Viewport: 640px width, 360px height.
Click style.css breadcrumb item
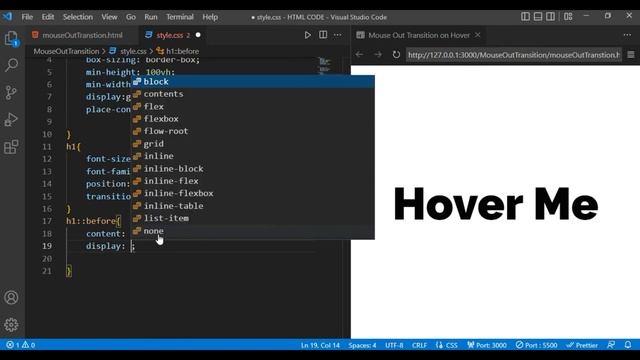[x=133, y=51]
